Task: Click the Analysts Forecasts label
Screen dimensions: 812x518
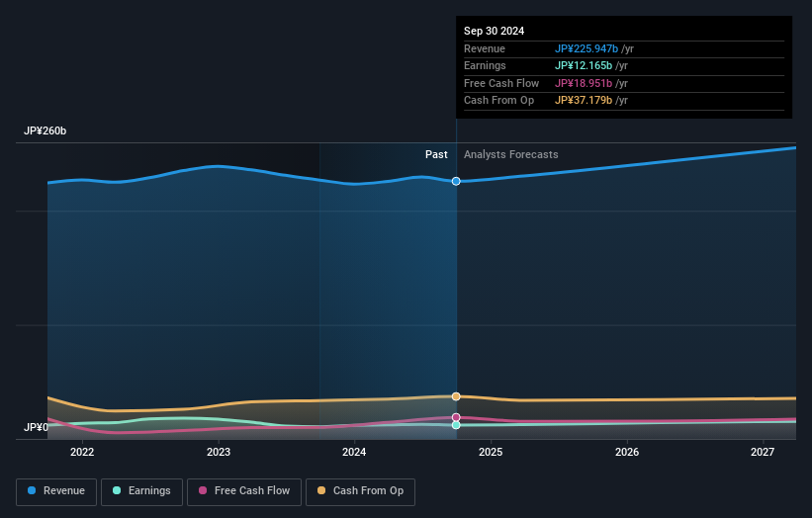Action: [x=510, y=154]
